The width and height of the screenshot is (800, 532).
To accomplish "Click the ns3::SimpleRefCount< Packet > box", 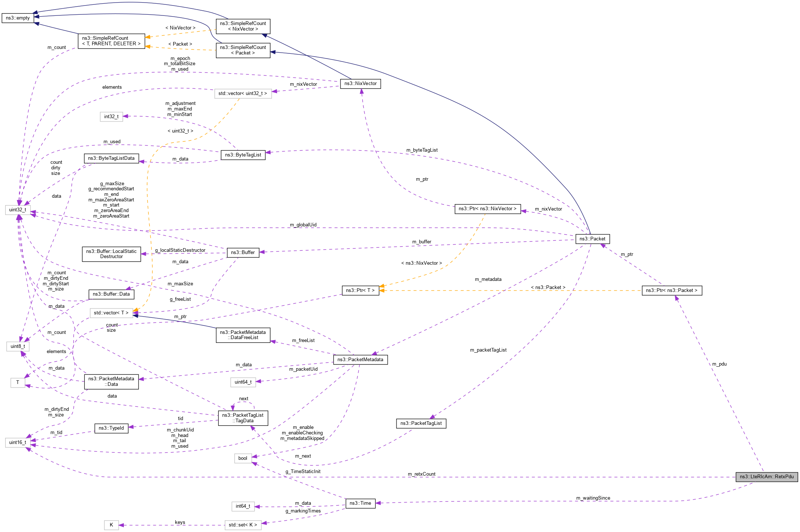I will coord(243,50).
